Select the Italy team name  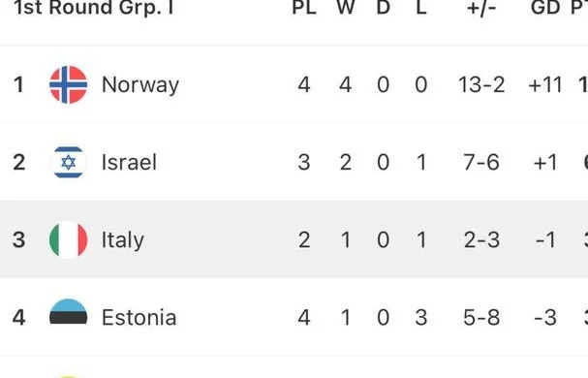click(x=123, y=240)
